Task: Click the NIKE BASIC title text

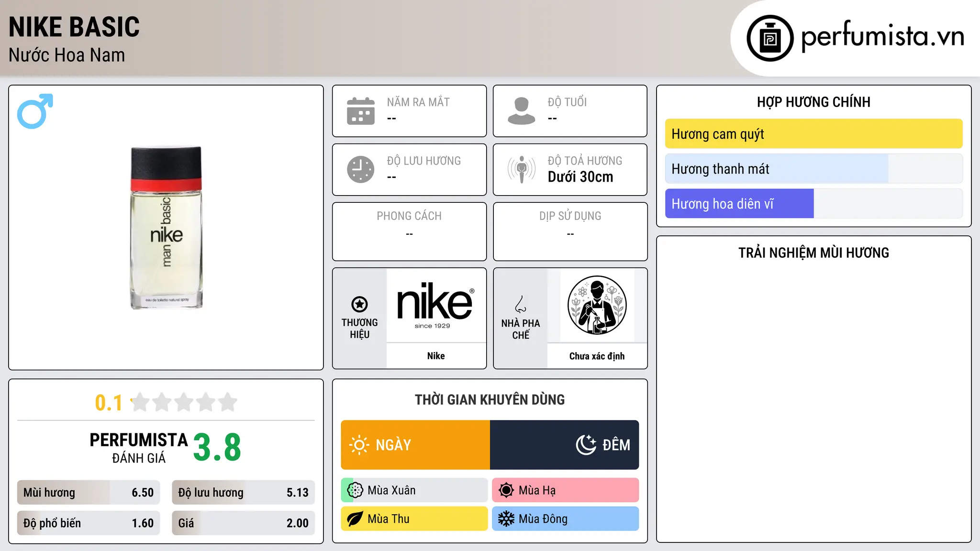Action: 74,27
